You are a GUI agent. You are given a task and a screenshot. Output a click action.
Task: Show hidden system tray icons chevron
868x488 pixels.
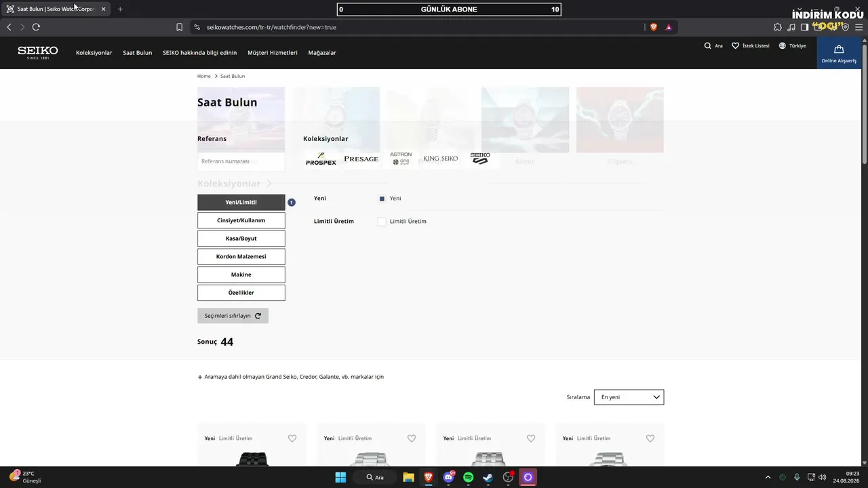[x=768, y=477]
